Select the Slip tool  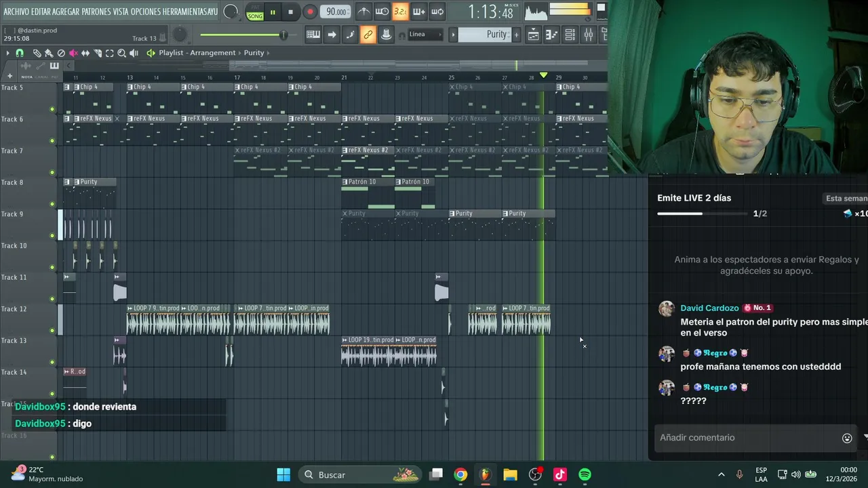[x=85, y=53]
